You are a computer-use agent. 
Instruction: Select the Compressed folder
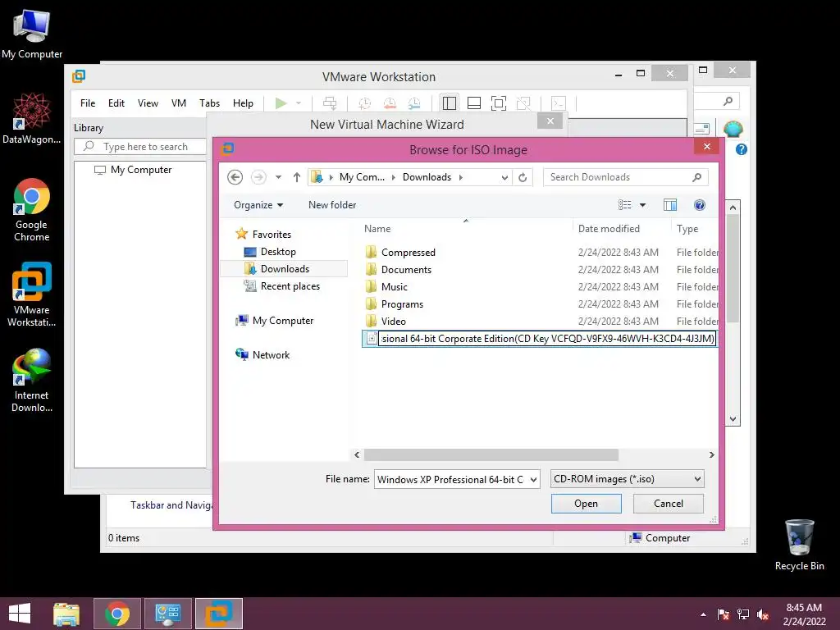tap(409, 253)
